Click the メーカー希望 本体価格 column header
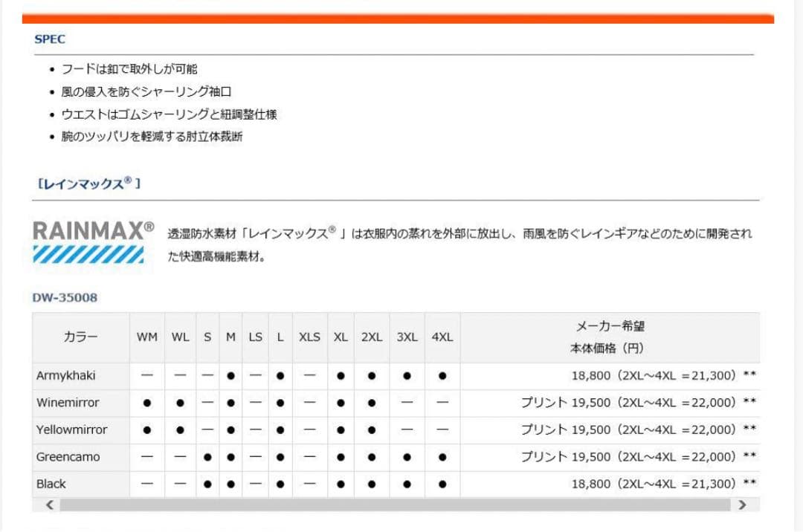The height and width of the screenshot is (532, 803). tap(606, 337)
